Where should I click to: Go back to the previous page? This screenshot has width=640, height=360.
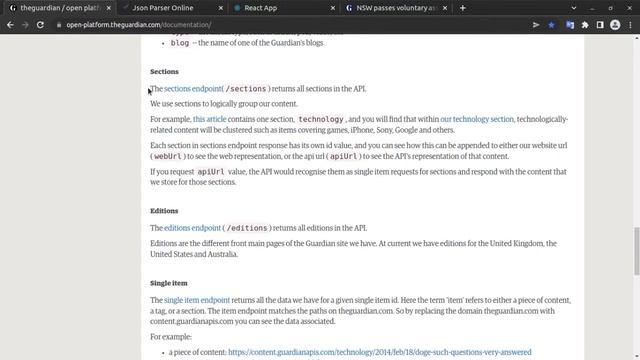click(x=10, y=25)
